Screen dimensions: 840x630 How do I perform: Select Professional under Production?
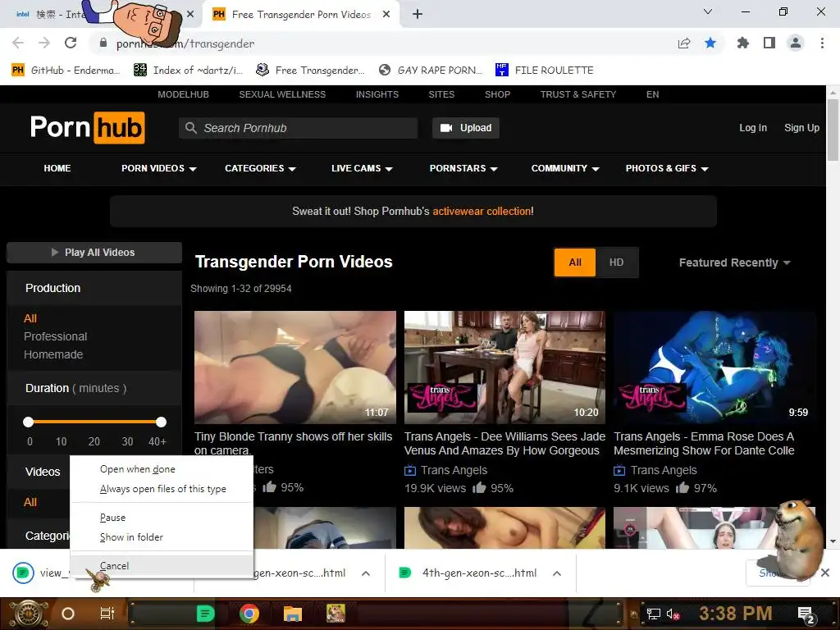[x=55, y=336]
